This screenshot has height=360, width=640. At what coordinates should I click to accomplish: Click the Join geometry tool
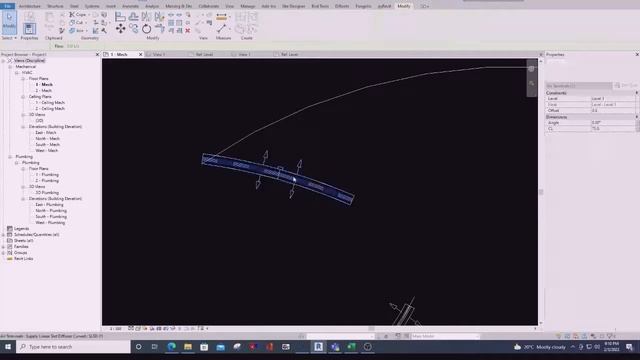[x=77, y=31]
